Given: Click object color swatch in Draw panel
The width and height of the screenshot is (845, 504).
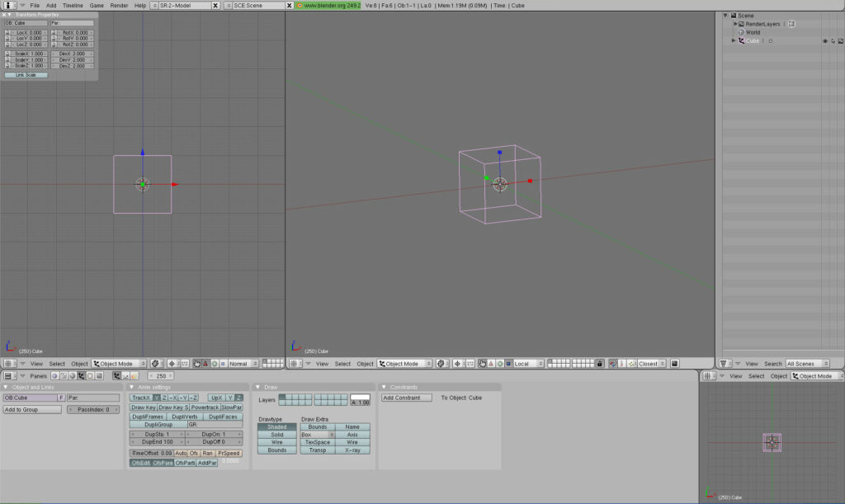Looking at the screenshot, I should 360,398.
